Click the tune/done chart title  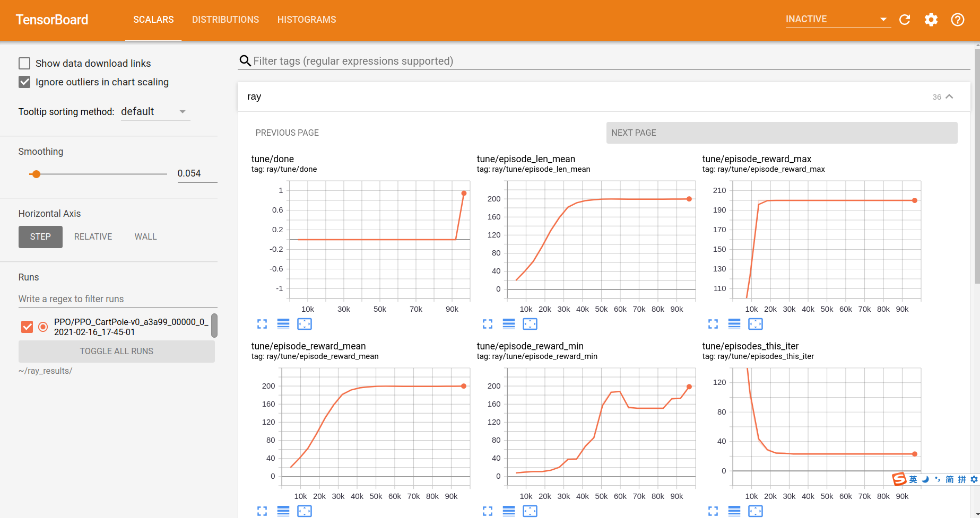pyautogui.click(x=273, y=159)
